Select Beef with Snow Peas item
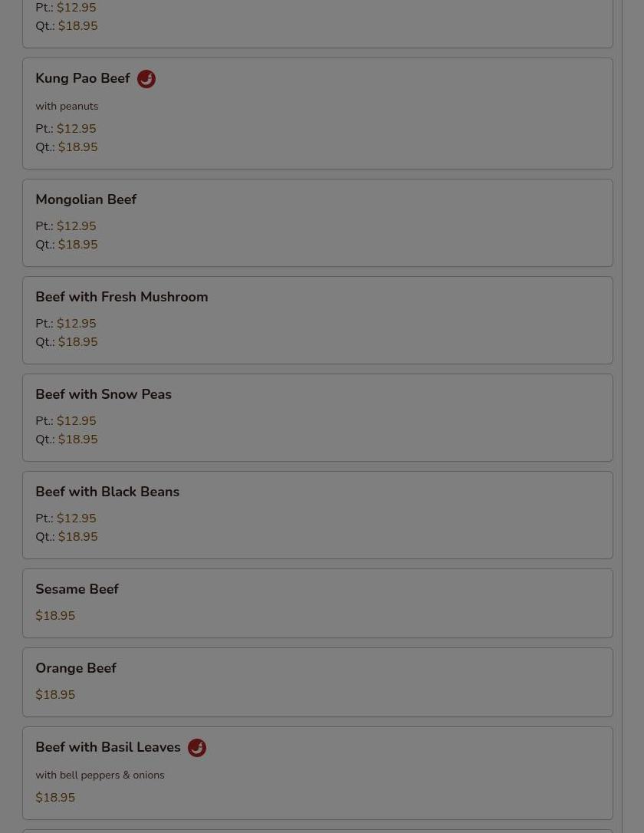Image resolution: width=644 pixels, height=833 pixels. point(317,417)
